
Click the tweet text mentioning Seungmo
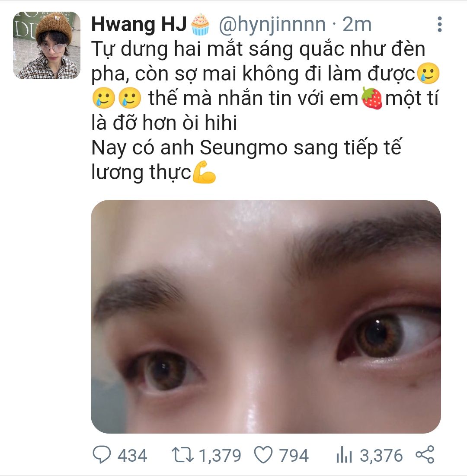pyautogui.click(x=246, y=148)
